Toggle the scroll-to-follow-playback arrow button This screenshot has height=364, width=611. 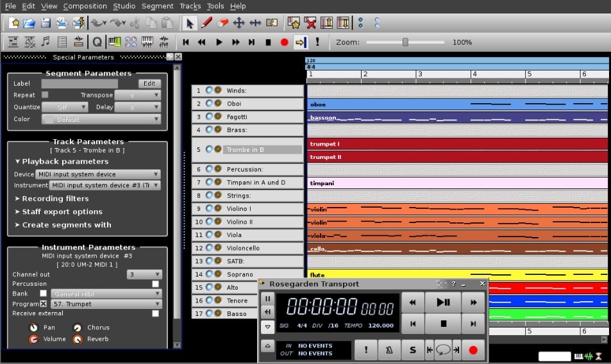coord(301,42)
